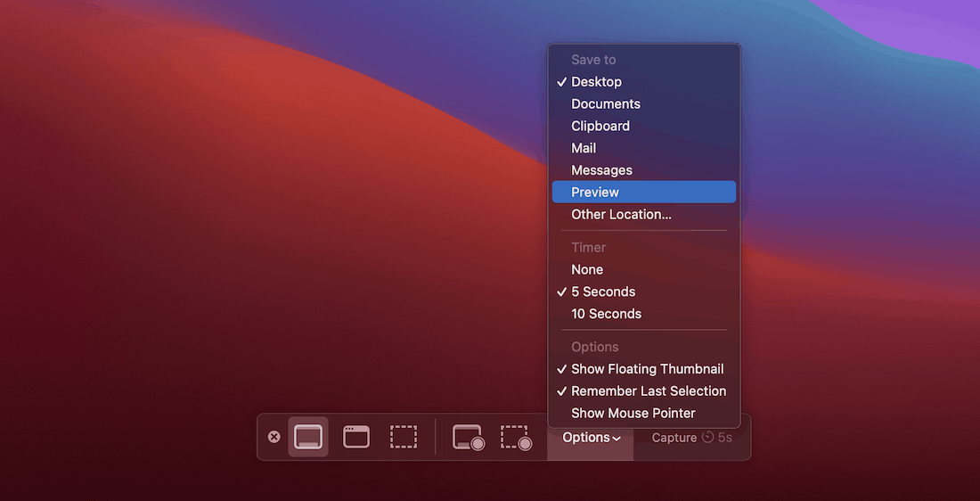Toggle Show Floating Thumbnail option
The image size is (980, 501).
647,369
